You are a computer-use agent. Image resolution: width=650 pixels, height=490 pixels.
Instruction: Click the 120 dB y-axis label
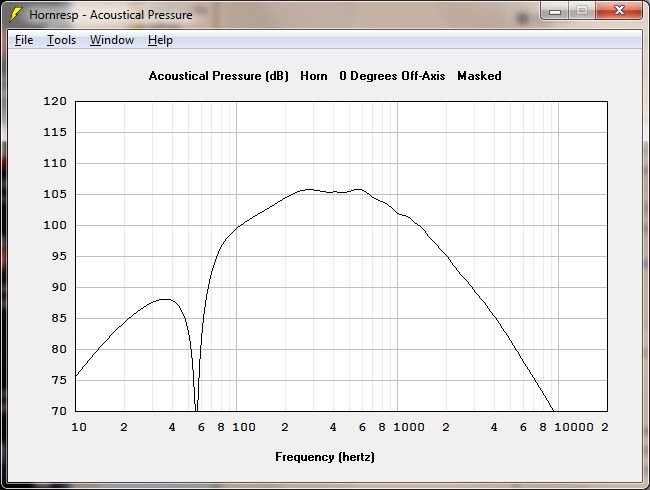click(55, 101)
